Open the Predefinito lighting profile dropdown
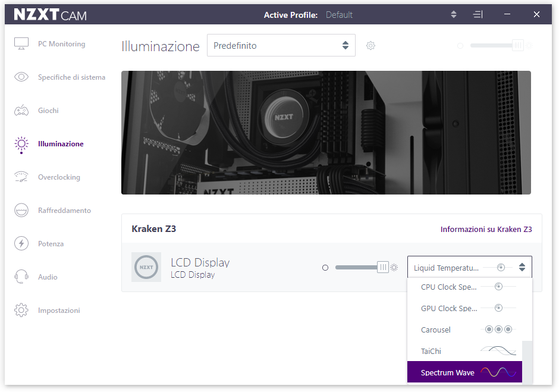This screenshot has height=392, width=559. point(281,45)
